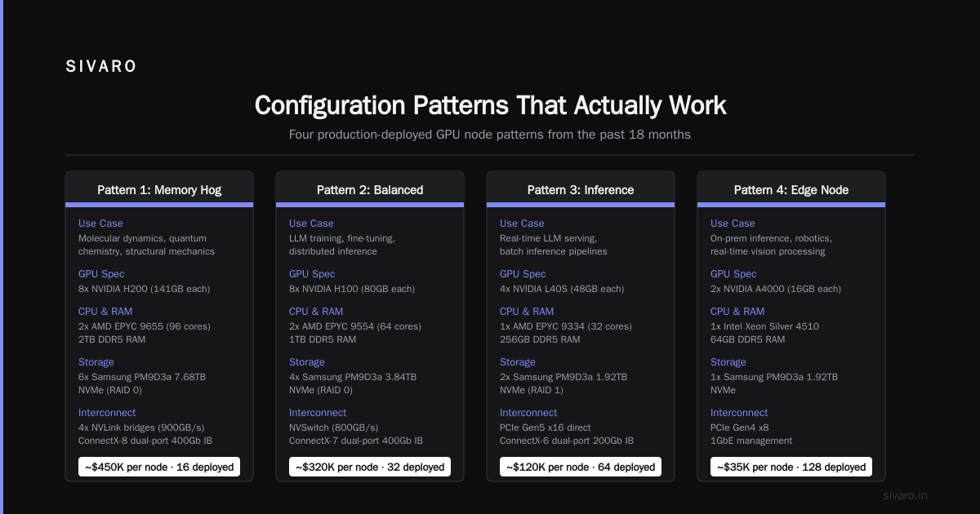Click CPU & RAM label in Balanced card
This screenshot has height=514, width=980.
coord(316,312)
